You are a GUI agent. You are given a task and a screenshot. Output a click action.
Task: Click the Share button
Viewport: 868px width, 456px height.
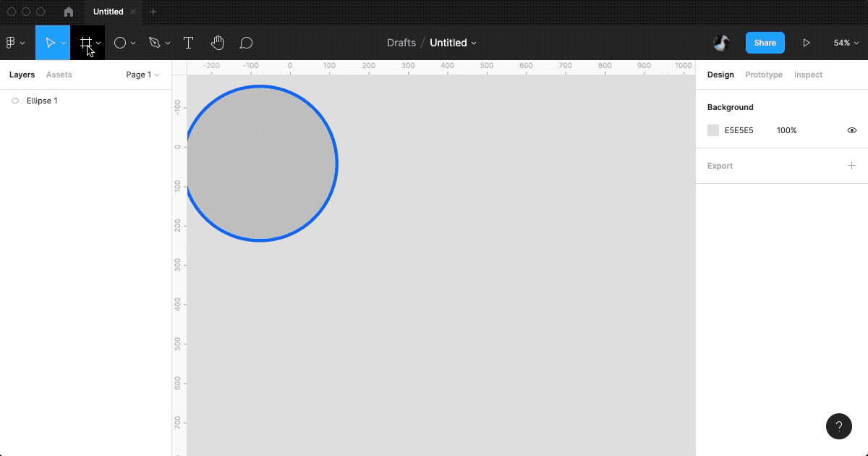pyautogui.click(x=765, y=43)
